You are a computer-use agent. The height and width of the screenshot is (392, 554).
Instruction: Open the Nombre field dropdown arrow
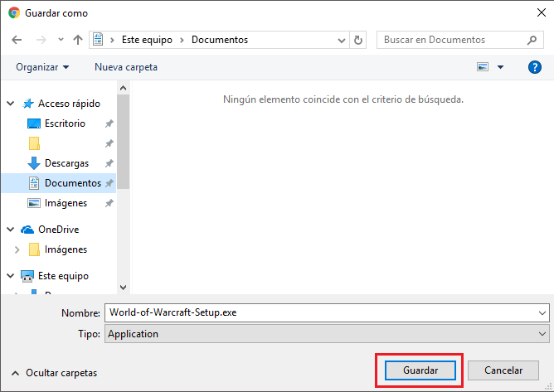(x=542, y=313)
